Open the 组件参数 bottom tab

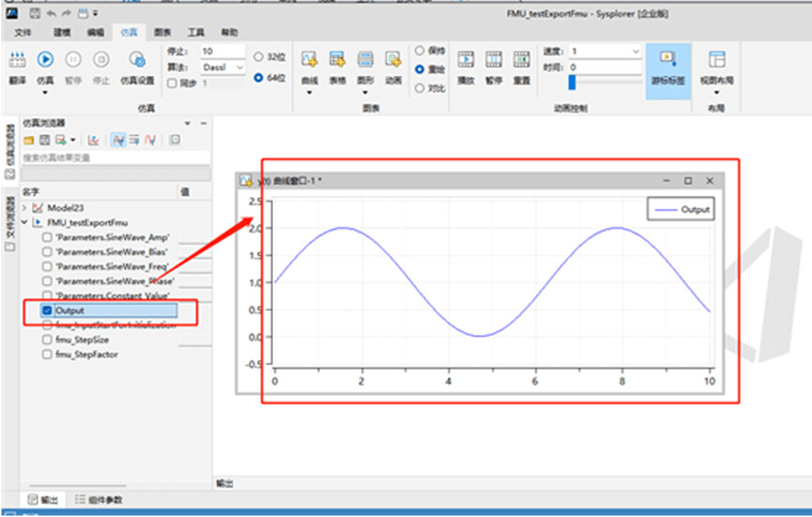click(x=99, y=500)
